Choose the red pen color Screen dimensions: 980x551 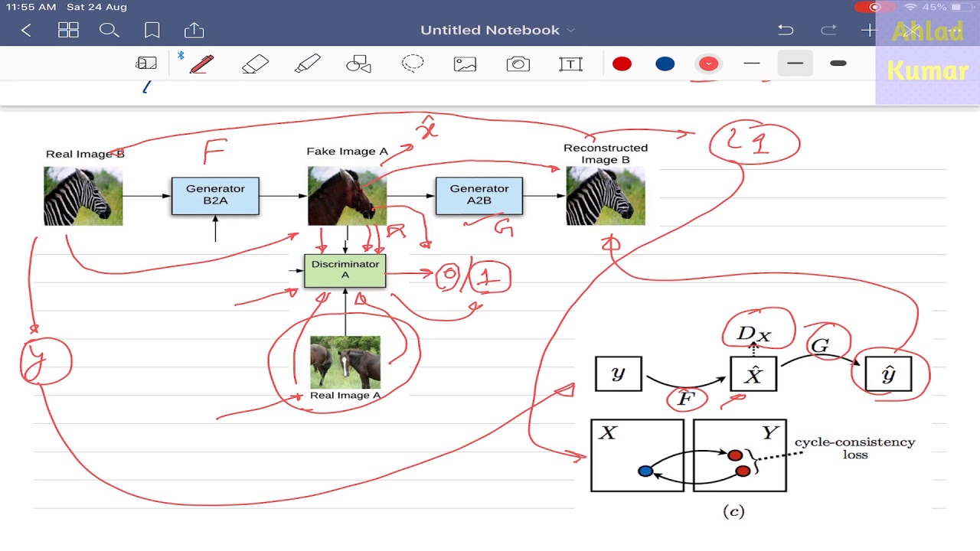(622, 64)
